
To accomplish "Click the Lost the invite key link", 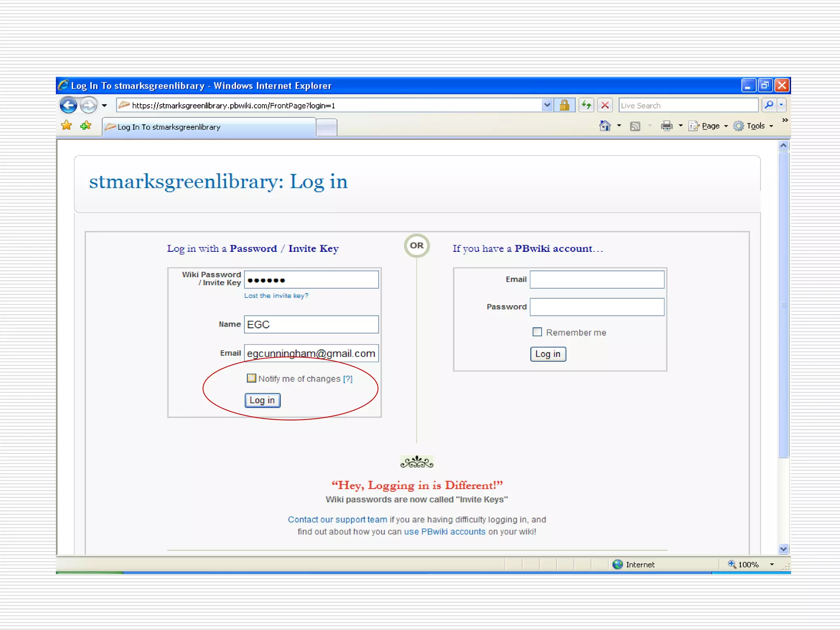I will [x=276, y=296].
